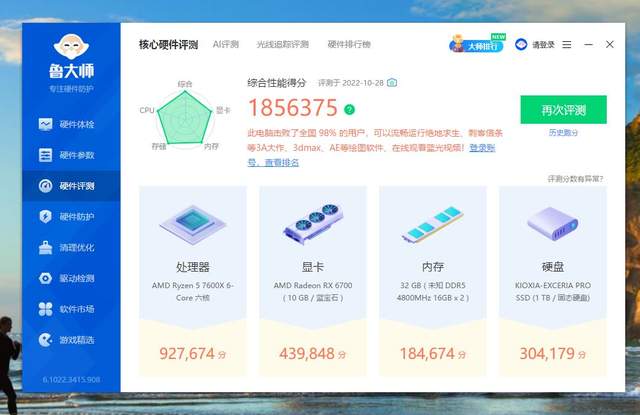The width and height of the screenshot is (640, 415).
Task: Open the hamburger menu
Action: point(567,44)
